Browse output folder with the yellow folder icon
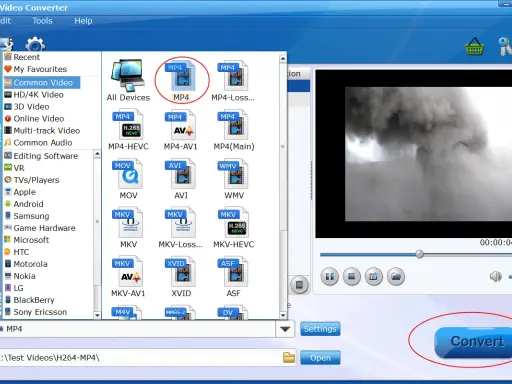The image size is (512, 384). [289, 357]
